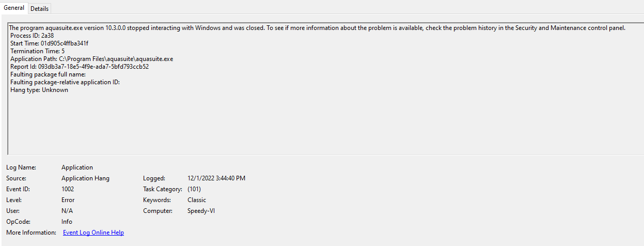Screen dimensions: 644x246
Task: Click the Computer value Speedy-VI
Action: pos(201,211)
